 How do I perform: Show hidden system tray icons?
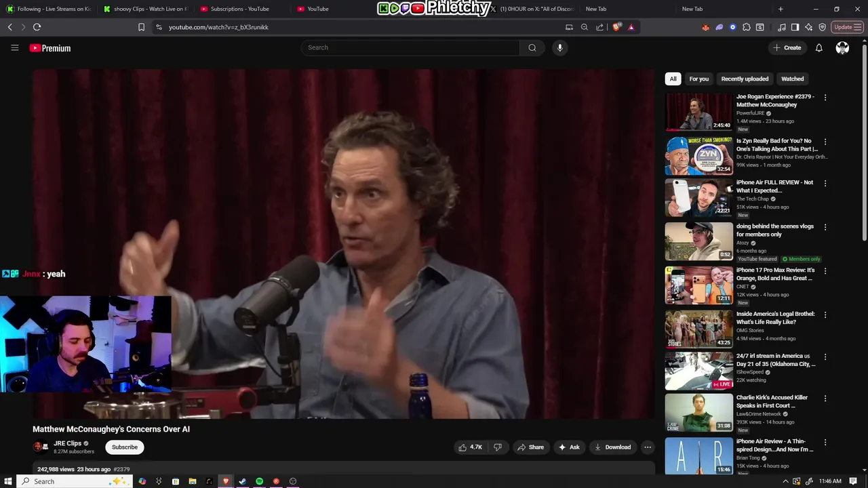click(x=785, y=481)
